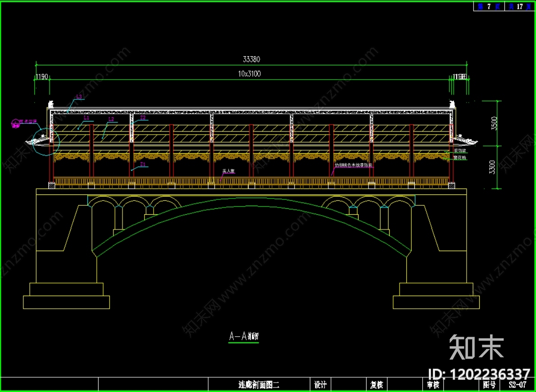Click the 窗花格 annotation label
Viewport: 536px width, 392px height.
tap(460, 158)
